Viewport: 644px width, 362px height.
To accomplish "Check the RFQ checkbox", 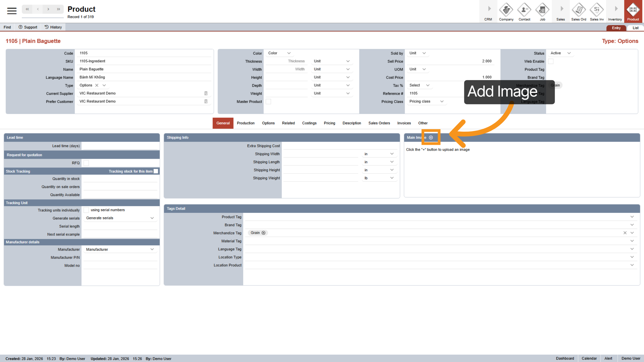I will click(x=86, y=163).
